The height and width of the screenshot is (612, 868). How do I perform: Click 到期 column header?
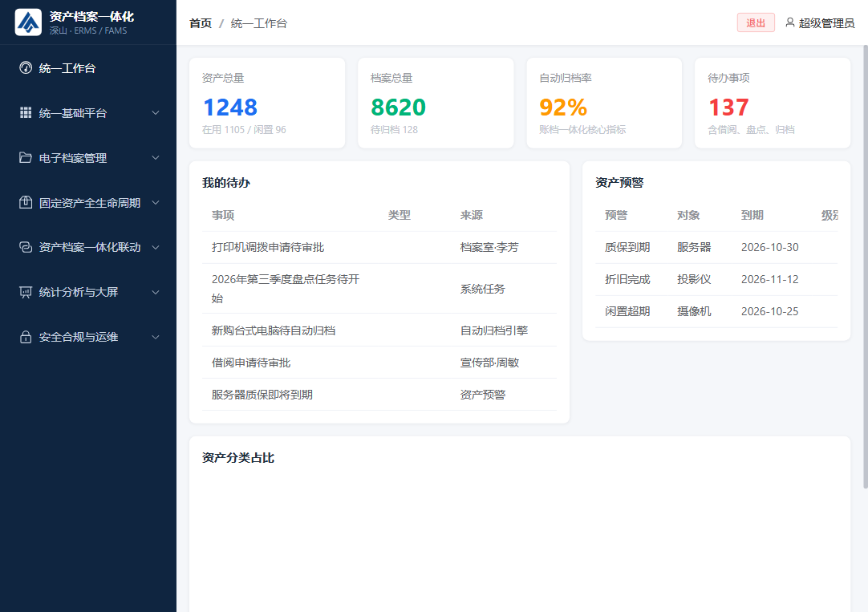pos(752,215)
